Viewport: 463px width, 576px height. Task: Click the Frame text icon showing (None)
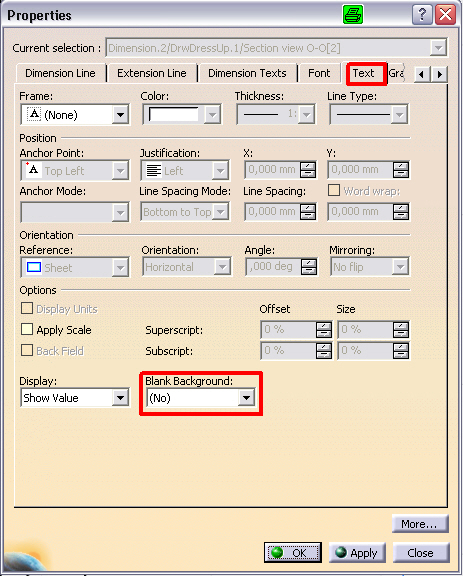coord(34,114)
